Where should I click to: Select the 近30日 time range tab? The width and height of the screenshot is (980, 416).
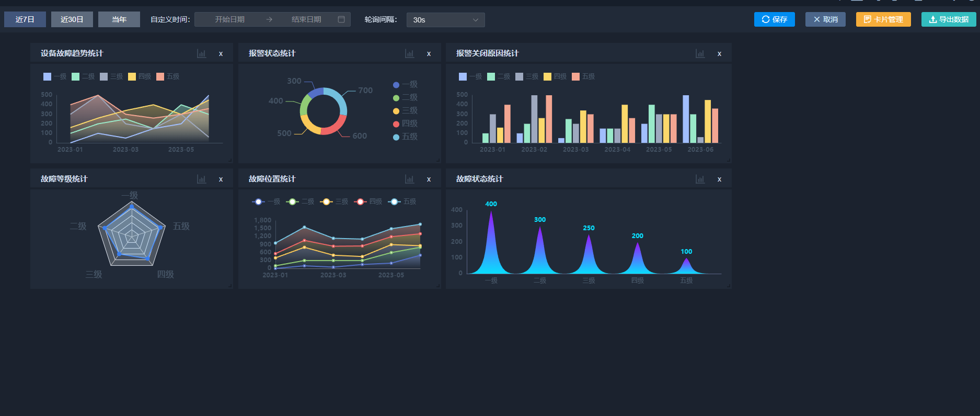click(72, 19)
